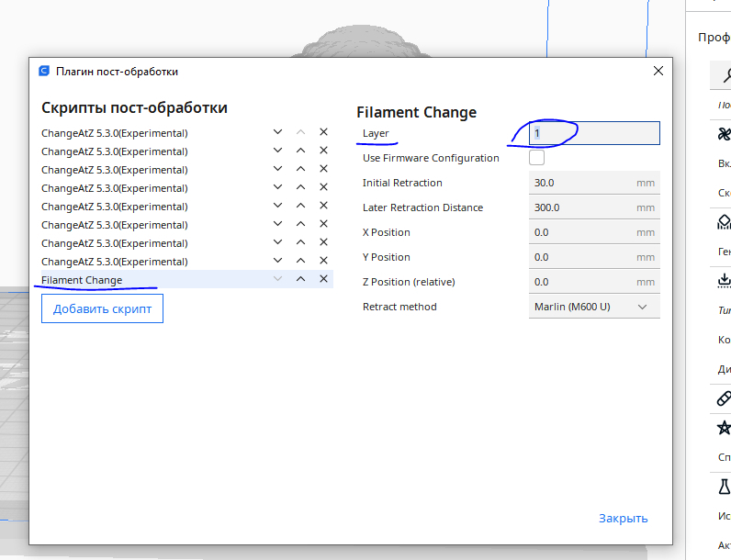
Task: Enable the Use Firmware Configuration checkbox
Action: tap(536, 158)
